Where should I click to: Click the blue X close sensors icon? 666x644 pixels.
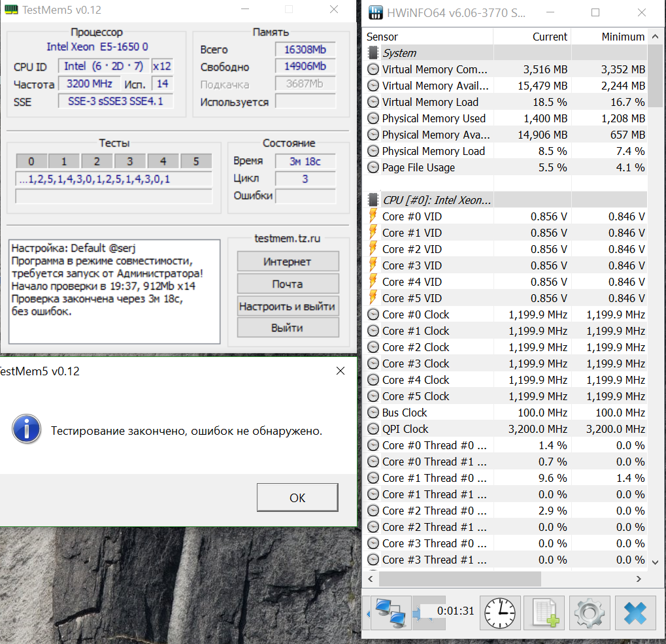click(x=635, y=613)
